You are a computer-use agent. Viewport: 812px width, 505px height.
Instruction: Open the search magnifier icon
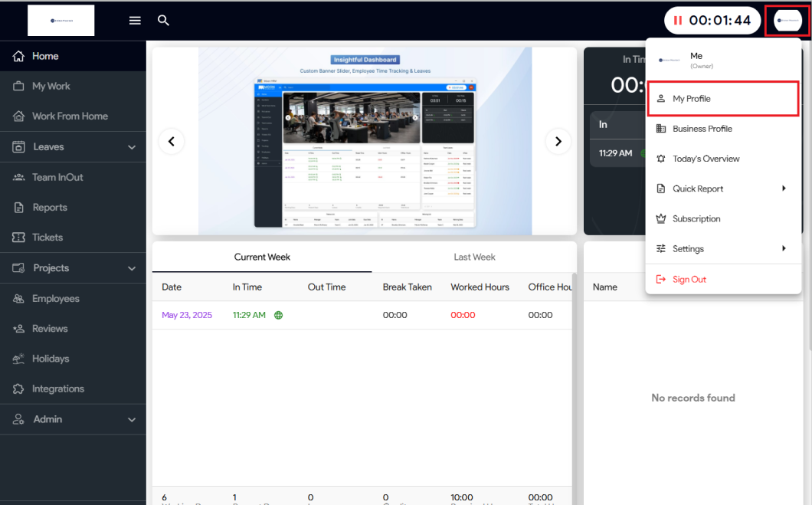coord(163,21)
